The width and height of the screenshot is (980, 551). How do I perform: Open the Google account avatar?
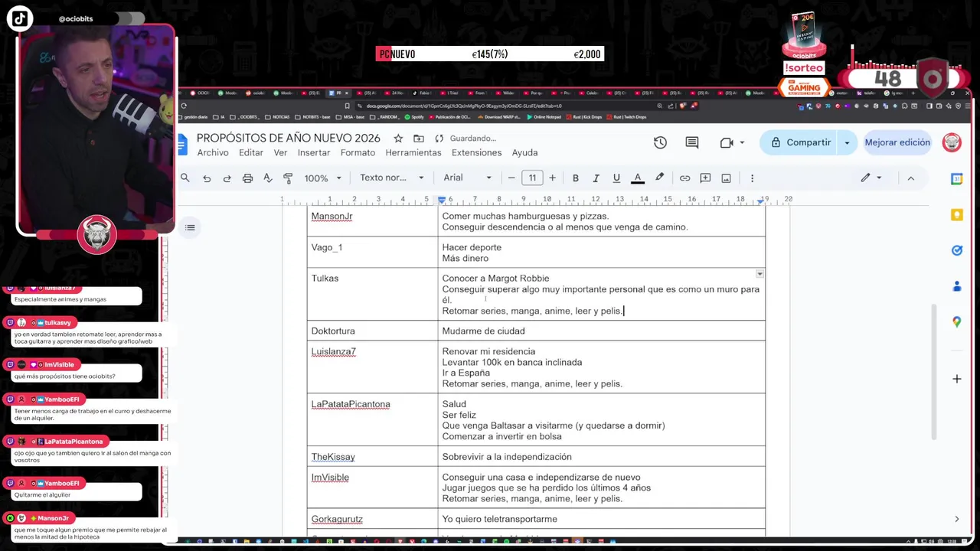click(952, 142)
